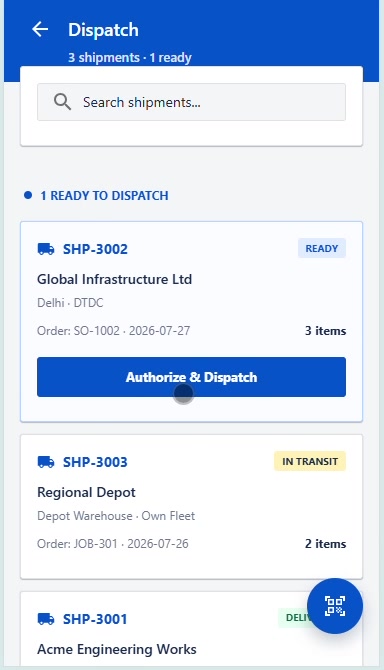Select Regional Depot customer name

[x=86, y=492]
